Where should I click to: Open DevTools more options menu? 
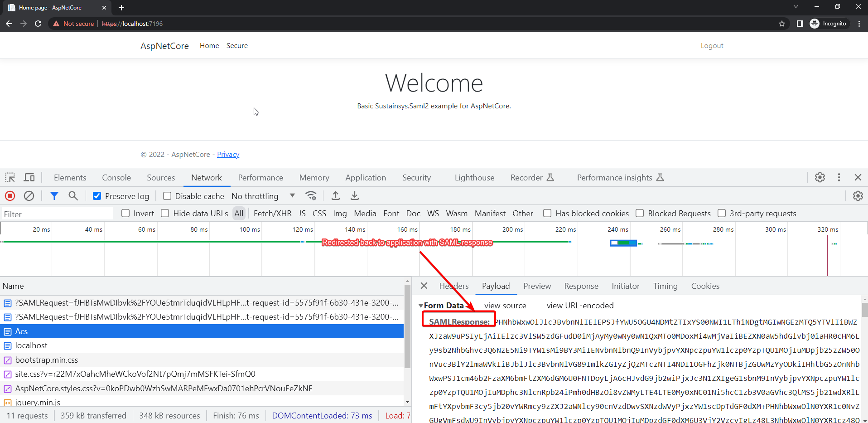pyautogui.click(x=839, y=177)
